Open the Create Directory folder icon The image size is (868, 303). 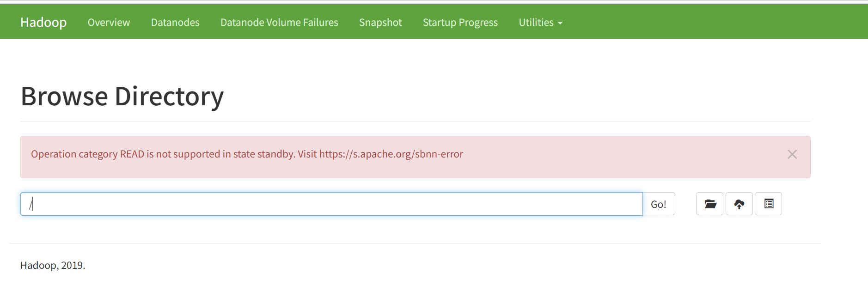click(709, 203)
